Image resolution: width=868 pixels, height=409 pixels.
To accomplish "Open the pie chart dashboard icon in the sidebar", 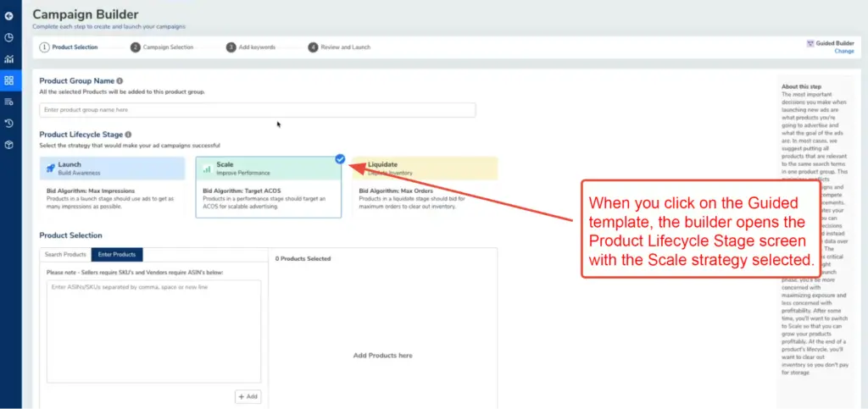I will (8, 38).
